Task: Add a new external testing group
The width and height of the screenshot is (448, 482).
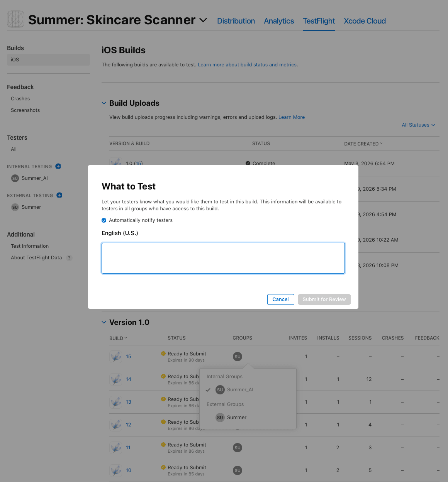Action: click(x=59, y=195)
